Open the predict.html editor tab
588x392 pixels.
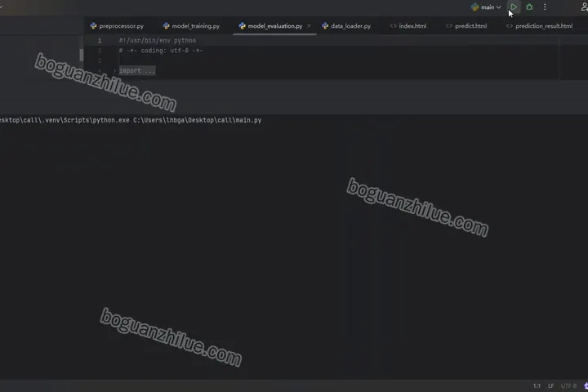466,26
